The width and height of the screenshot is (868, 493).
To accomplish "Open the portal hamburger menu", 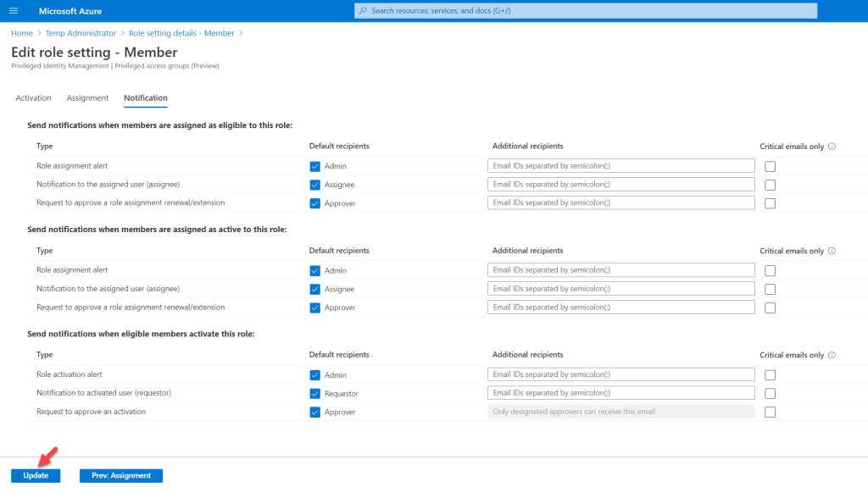I will [x=12, y=10].
